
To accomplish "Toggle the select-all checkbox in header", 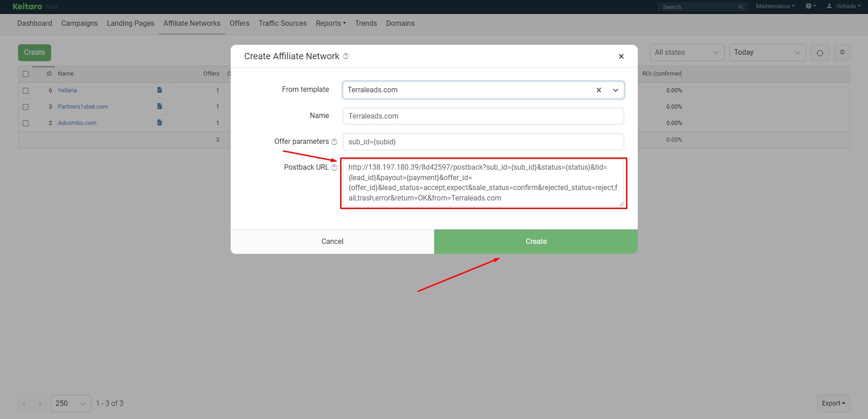I will (x=25, y=74).
